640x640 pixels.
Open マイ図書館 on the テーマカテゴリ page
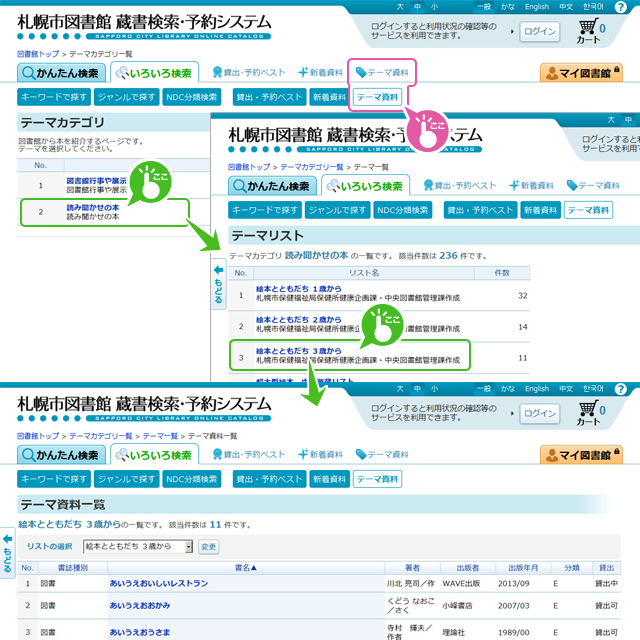coord(581,73)
